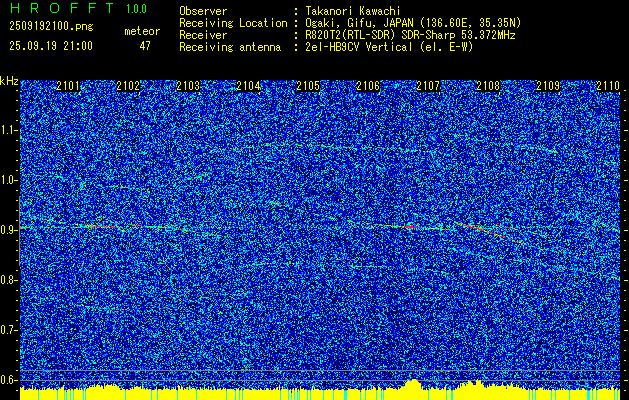
Task: Click the 2109 time marker
Action: point(548,85)
